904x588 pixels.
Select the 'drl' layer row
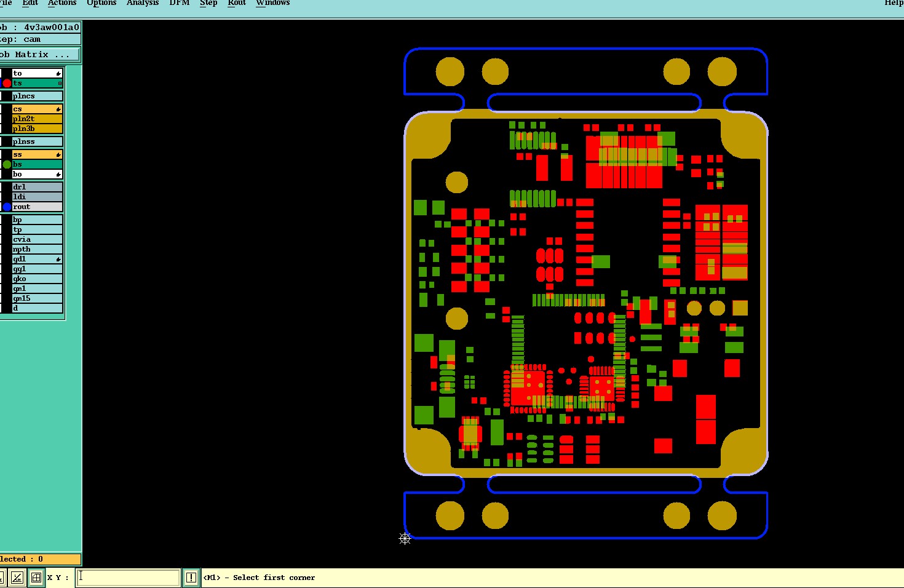tap(37, 187)
